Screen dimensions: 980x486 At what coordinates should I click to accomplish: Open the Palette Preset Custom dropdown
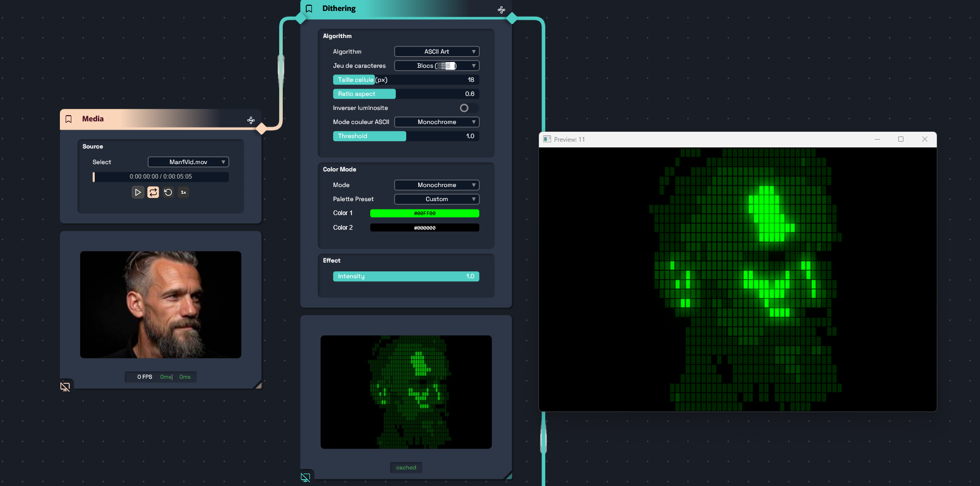pos(436,199)
